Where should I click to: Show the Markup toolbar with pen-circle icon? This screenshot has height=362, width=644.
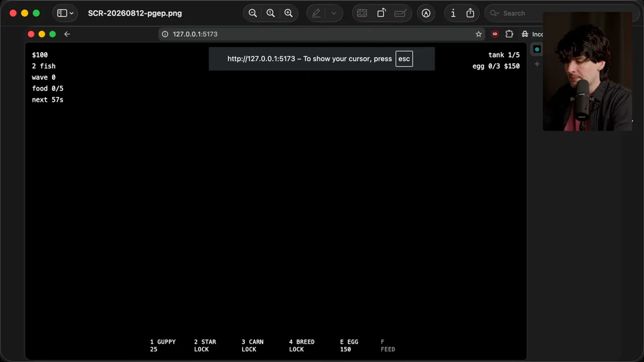[426, 13]
